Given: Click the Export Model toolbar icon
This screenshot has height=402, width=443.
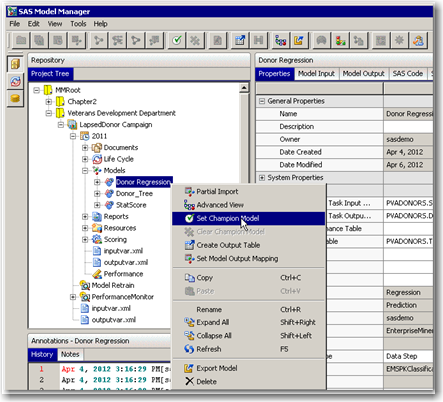Looking at the screenshot, I should [299, 41].
